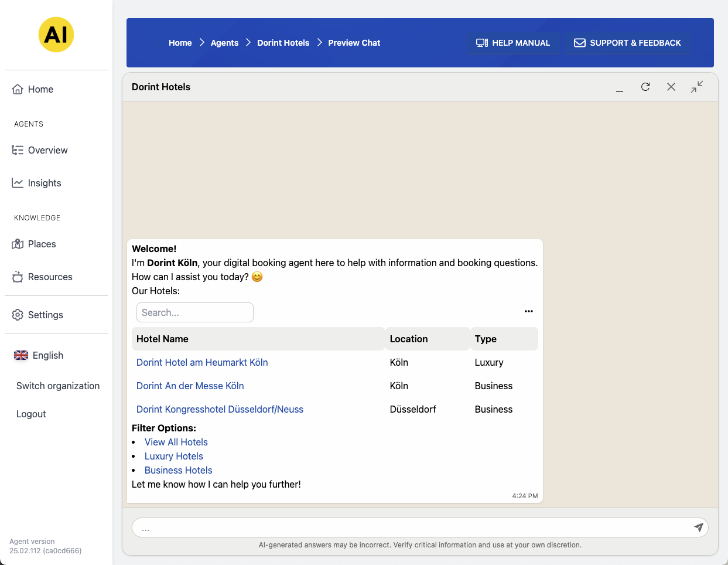
Task: Select the Luxury Hotels filter
Action: [174, 456]
